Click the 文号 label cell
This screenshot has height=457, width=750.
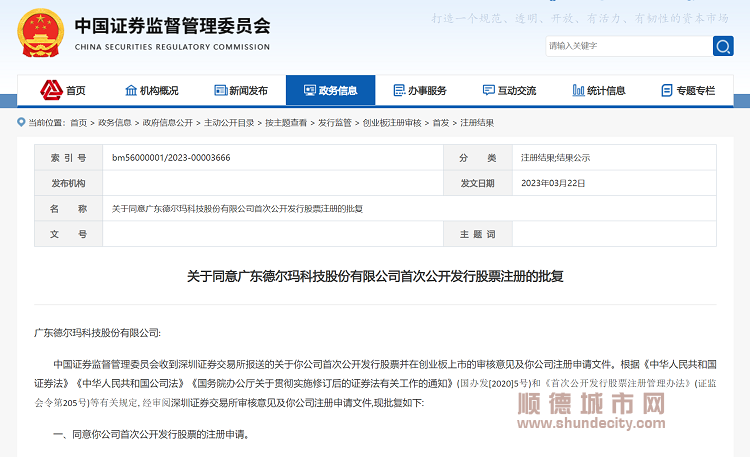(x=68, y=234)
